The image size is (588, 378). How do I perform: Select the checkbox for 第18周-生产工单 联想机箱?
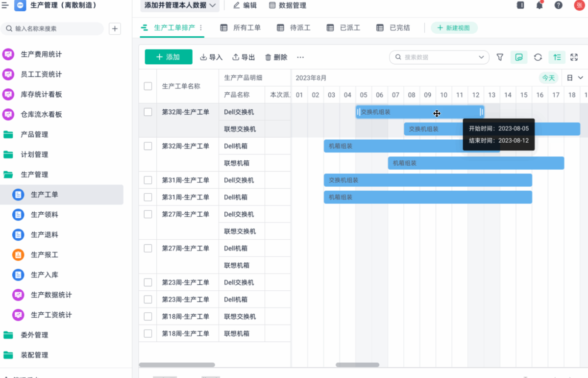tap(147, 333)
